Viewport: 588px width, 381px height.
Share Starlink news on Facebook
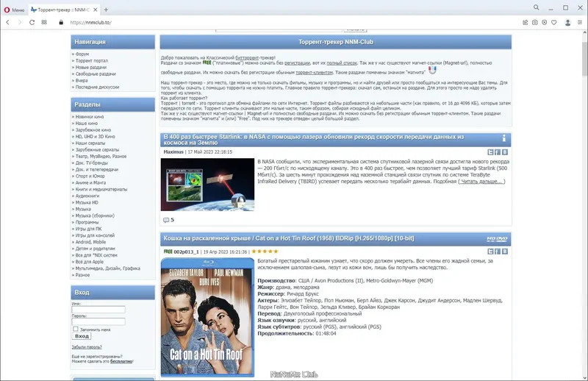click(x=498, y=152)
